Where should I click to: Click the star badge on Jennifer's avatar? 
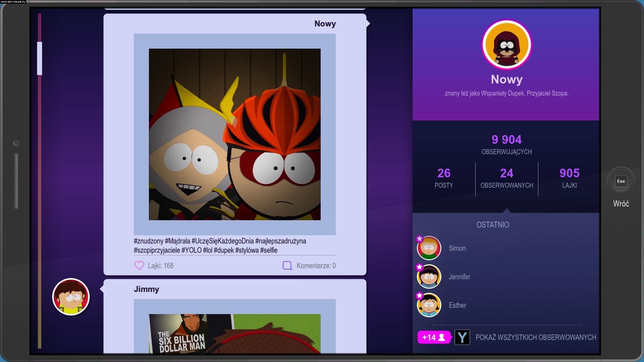click(420, 267)
